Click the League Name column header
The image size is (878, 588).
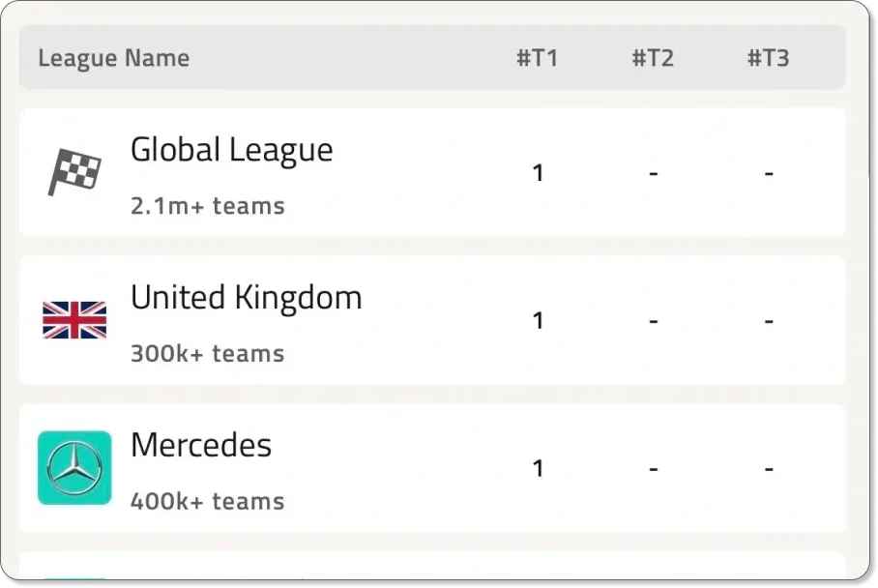(x=113, y=58)
